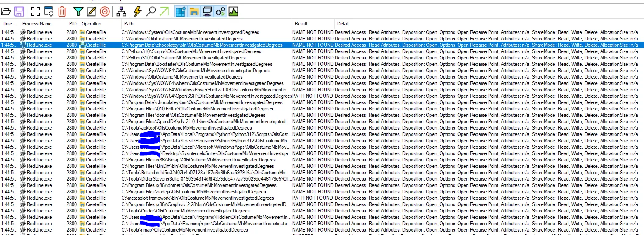The image size is (644, 235).
Task: Open a saved log with the Open folder icon
Action: point(6,11)
